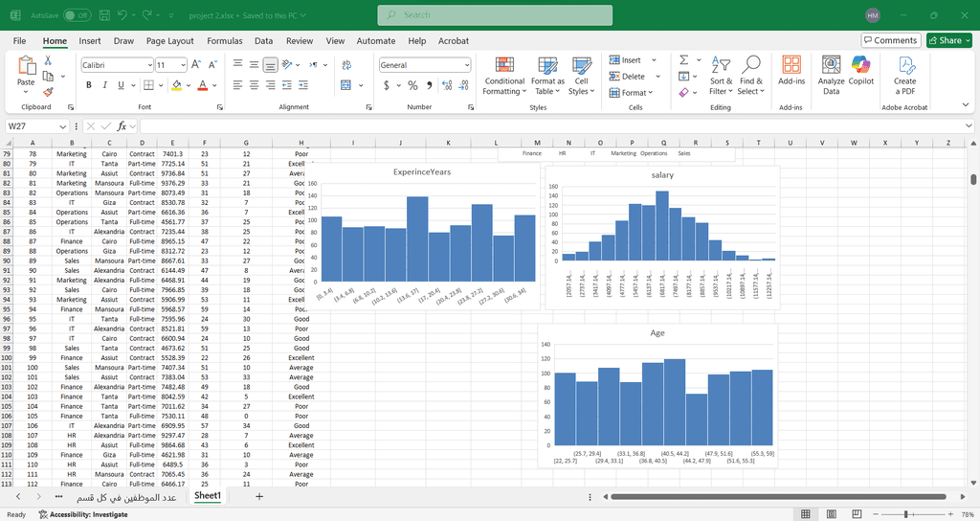Image resolution: width=980 pixels, height=521 pixels.
Task: Toggle bold formatting
Action: tap(89, 85)
